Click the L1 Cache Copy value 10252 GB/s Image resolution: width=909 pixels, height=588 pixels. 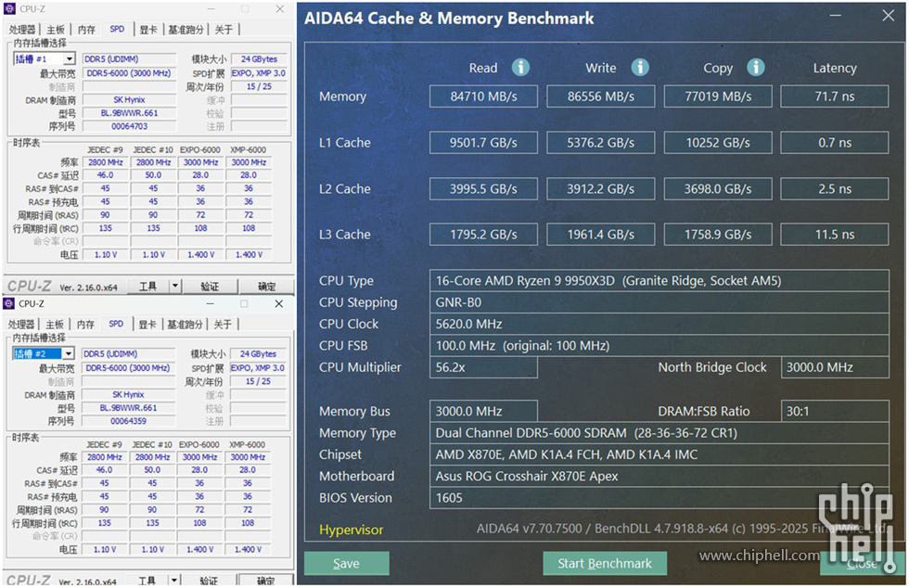click(718, 143)
